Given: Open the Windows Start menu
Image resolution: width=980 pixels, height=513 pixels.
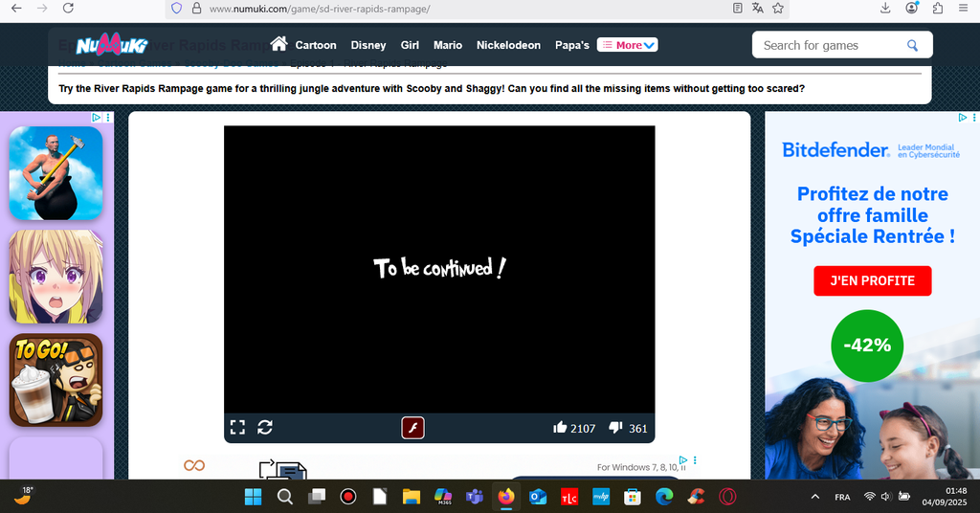Looking at the screenshot, I should click(x=253, y=497).
